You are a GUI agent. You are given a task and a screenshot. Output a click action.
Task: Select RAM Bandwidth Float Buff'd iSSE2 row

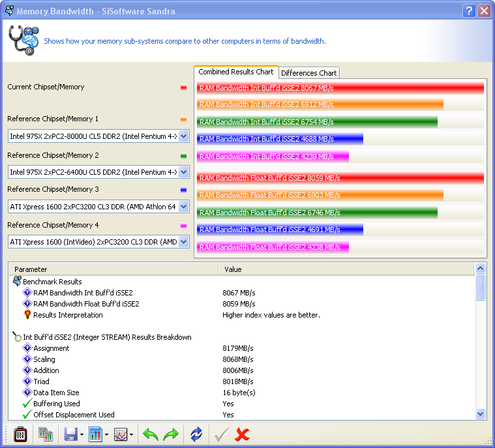pos(242,304)
